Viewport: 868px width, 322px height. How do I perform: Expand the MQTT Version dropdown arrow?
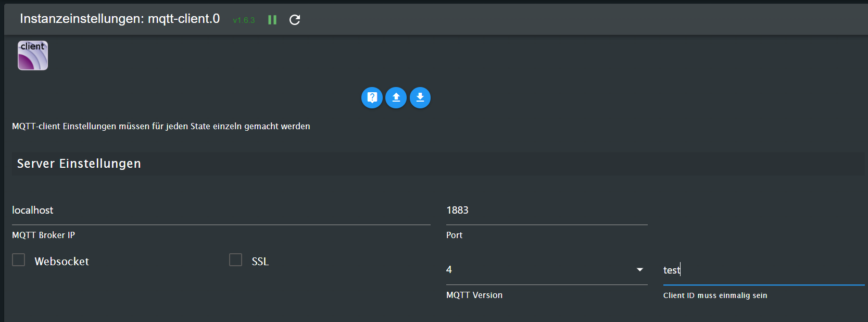pos(640,269)
